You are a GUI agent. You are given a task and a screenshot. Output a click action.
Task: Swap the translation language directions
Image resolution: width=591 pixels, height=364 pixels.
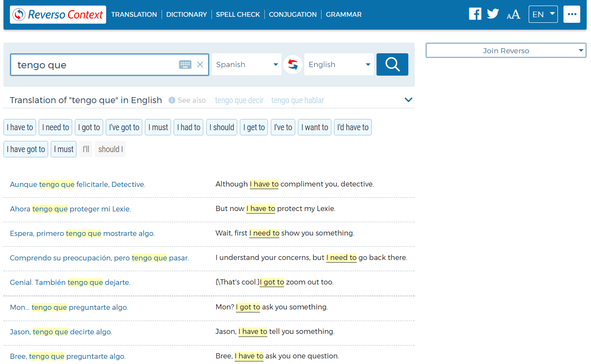point(293,64)
